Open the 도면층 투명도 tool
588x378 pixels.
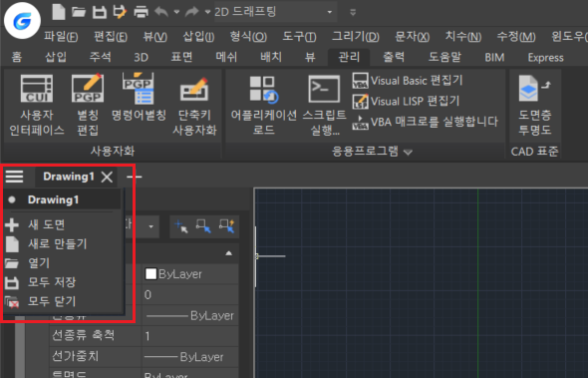pos(535,105)
